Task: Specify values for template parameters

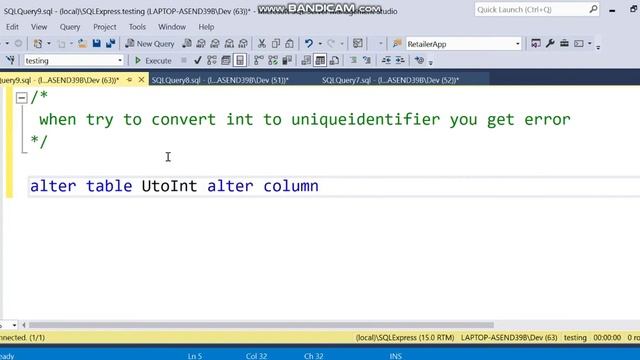Action: (x=419, y=60)
